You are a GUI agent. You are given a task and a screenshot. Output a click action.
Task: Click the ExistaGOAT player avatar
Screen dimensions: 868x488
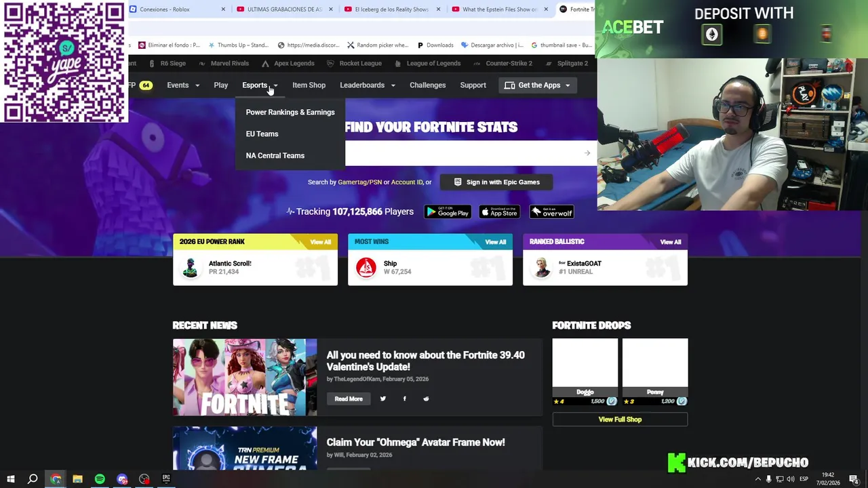click(541, 267)
